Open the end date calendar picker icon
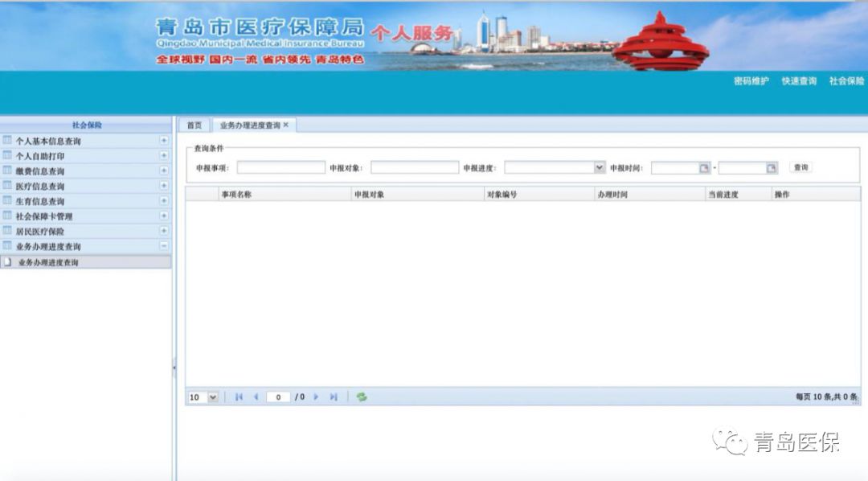Viewport: 868px width, 481px height. pos(772,168)
